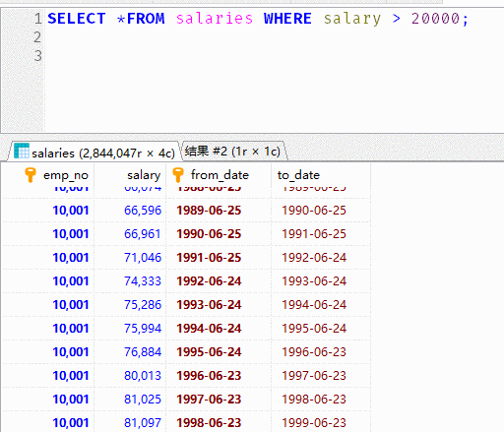
Task: Select to_date cell 1996-06-23
Action: pos(321,352)
